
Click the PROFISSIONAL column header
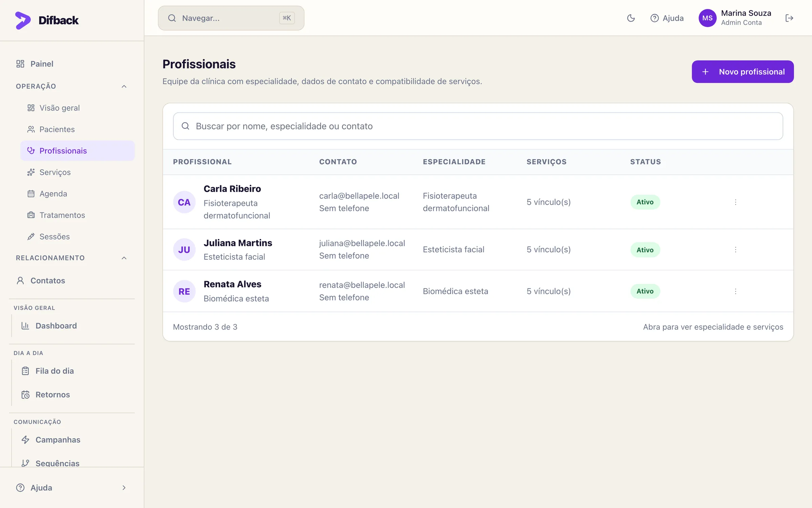coord(202,162)
